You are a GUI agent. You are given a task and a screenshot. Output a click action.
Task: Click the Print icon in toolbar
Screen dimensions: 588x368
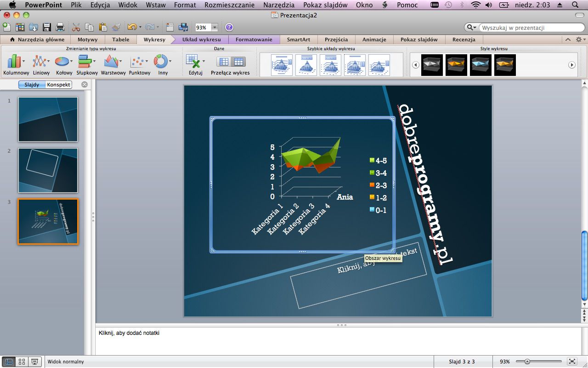[60, 27]
